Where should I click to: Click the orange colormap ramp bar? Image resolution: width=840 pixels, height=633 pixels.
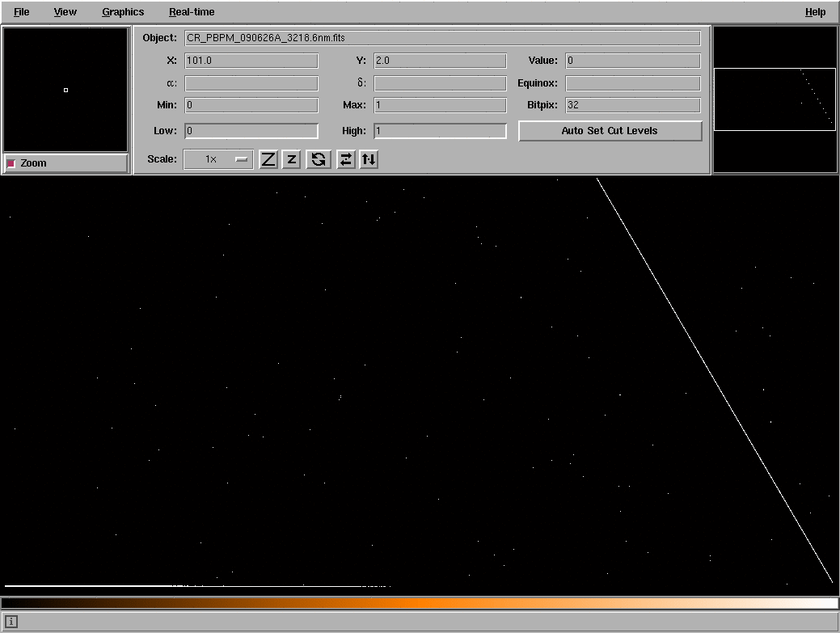[x=420, y=603]
